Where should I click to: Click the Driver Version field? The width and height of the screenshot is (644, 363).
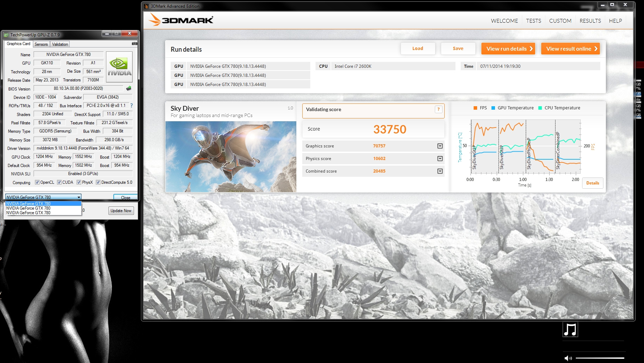click(83, 148)
